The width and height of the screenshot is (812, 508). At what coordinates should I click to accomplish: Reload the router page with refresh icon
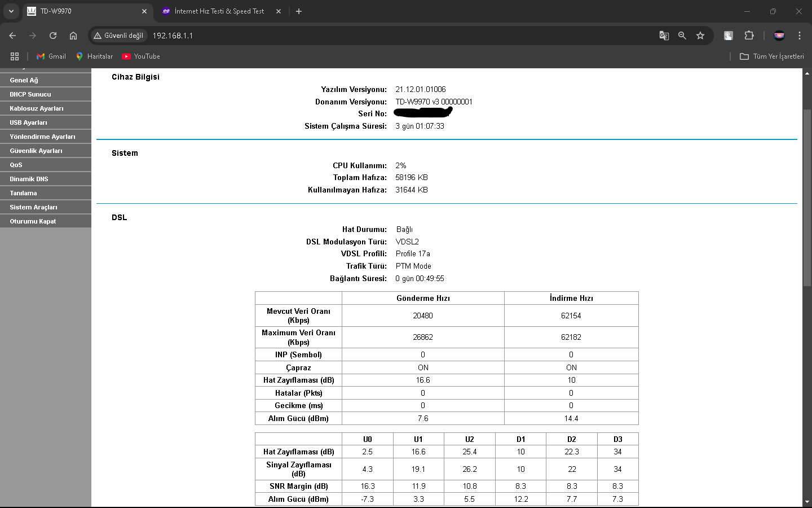tap(53, 36)
